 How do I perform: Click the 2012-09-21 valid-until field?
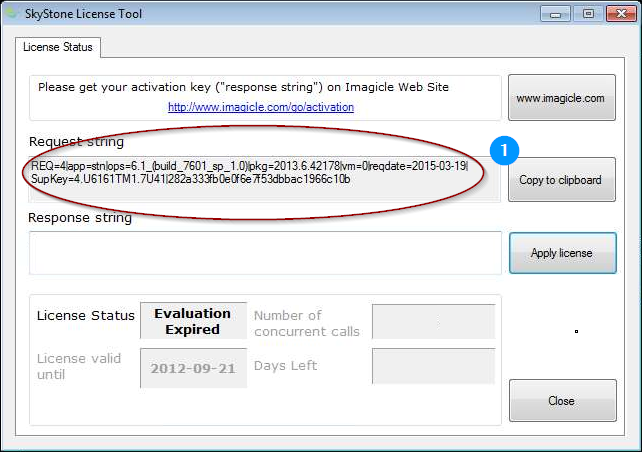(x=193, y=368)
